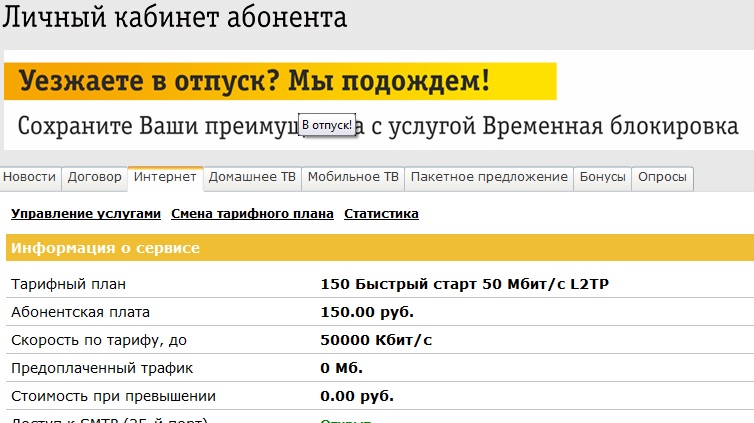Viewport: 754px width, 423px height.
Task: Click the Личный кабинет абонента heading
Action: (x=176, y=18)
